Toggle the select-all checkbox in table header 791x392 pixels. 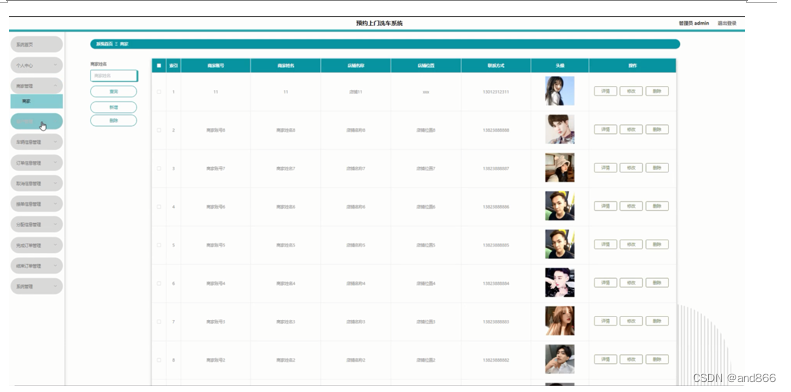pyautogui.click(x=159, y=66)
